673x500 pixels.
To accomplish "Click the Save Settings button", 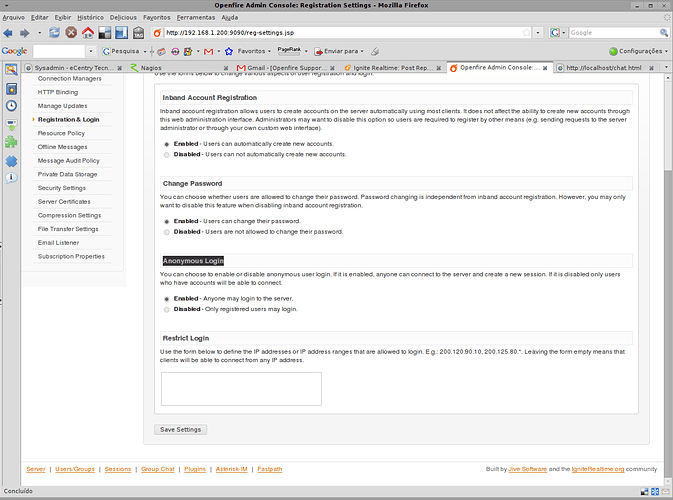I will [180, 430].
